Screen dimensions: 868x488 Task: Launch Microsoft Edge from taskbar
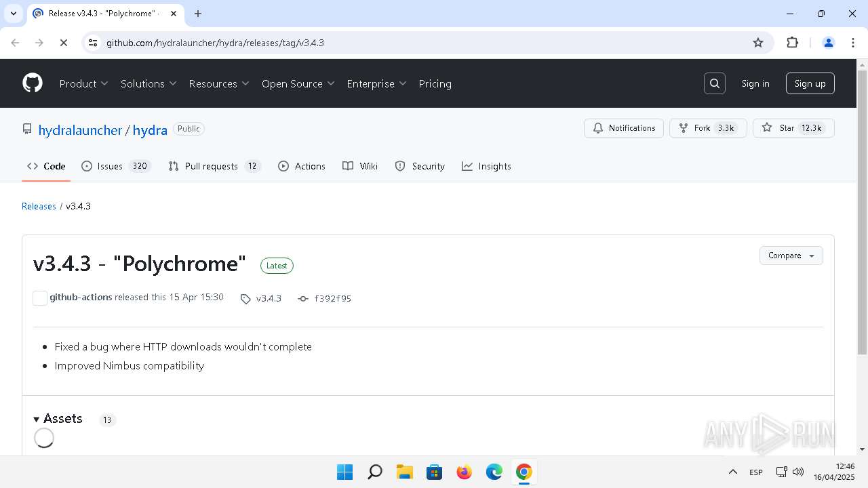tap(494, 472)
